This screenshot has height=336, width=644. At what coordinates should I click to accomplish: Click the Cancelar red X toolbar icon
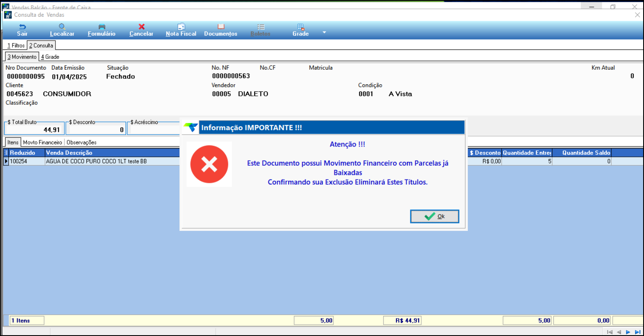coord(141,27)
